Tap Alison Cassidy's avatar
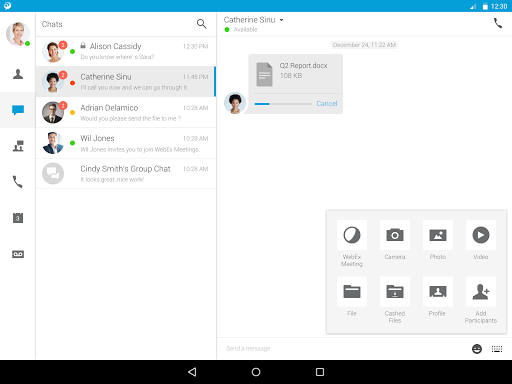512x384 pixels. click(x=53, y=52)
